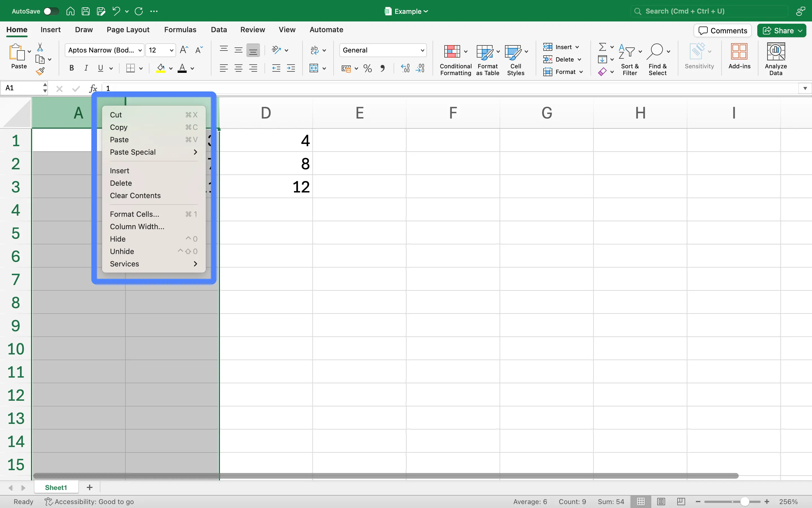The height and width of the screenshot is (508, 812).
Task: Apply the black font color swatch
Action: [x=182, y=68]
